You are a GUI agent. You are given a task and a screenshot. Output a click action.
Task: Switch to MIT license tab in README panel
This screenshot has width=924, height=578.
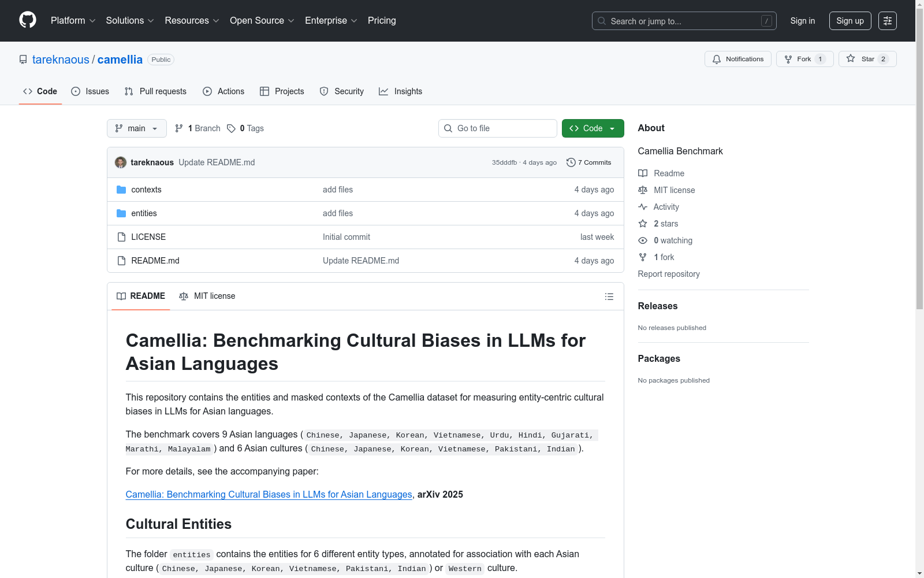click(x=207, y=296)
